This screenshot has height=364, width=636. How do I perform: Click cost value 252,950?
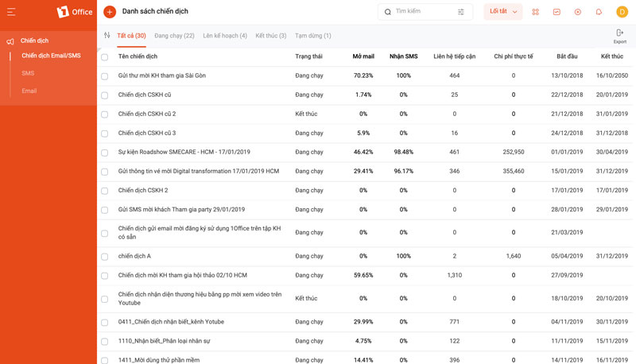[x=514, y=152]
